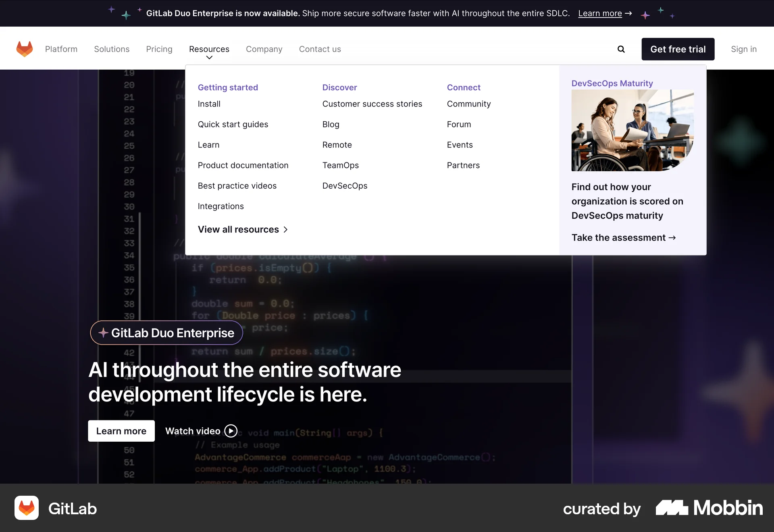Screen dimensions: 774x532
Task: Open Customer success stories
Action: coord(372,104)
